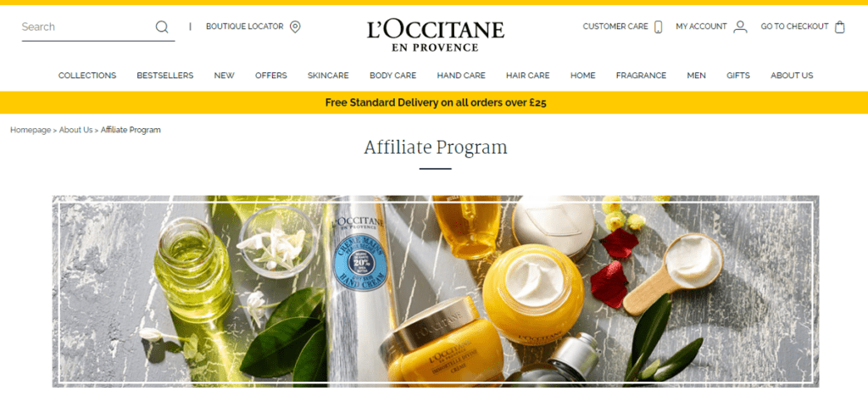Click the boutique locator pin icon
This screenshot has height=402, width=868.
[295, 26]
